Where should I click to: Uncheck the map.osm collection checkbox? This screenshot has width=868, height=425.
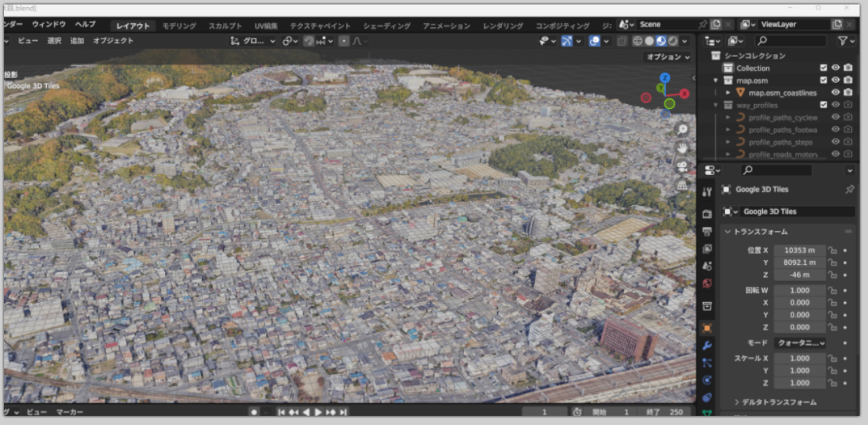click(824, 80)
